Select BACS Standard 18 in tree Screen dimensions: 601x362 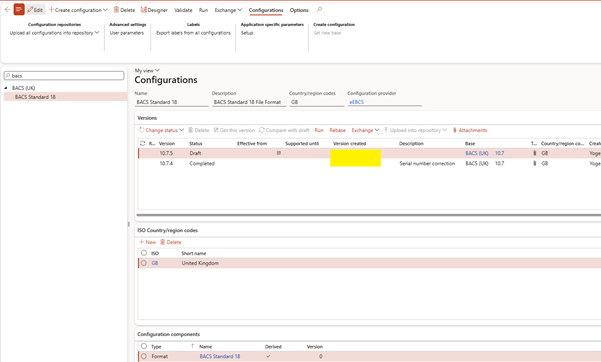[35, 97]
